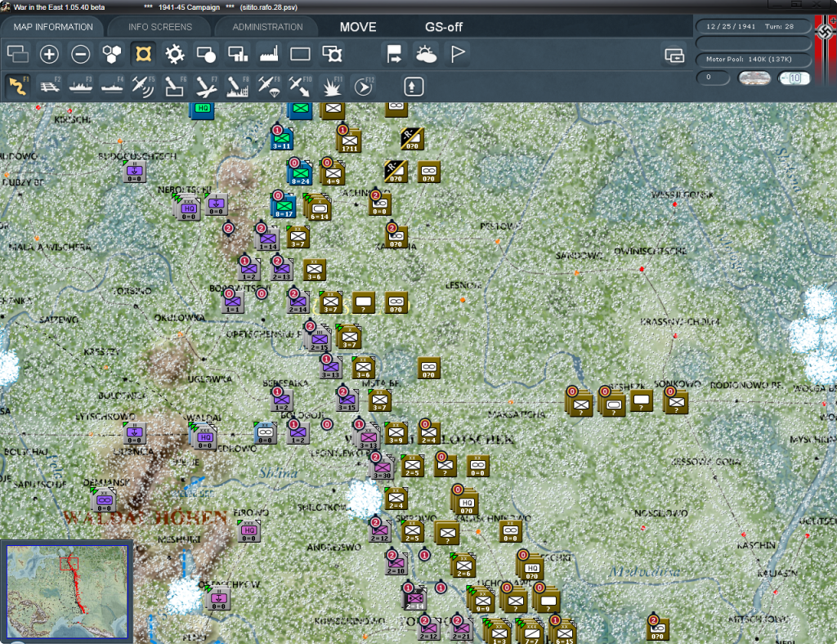Click the minimap overview thumbnail

click(x=67, y=591)
